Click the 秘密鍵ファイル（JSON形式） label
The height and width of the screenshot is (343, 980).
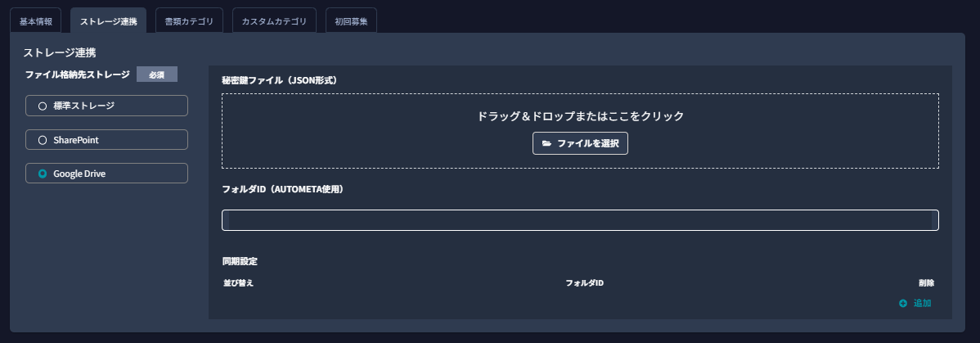[280, 81]
